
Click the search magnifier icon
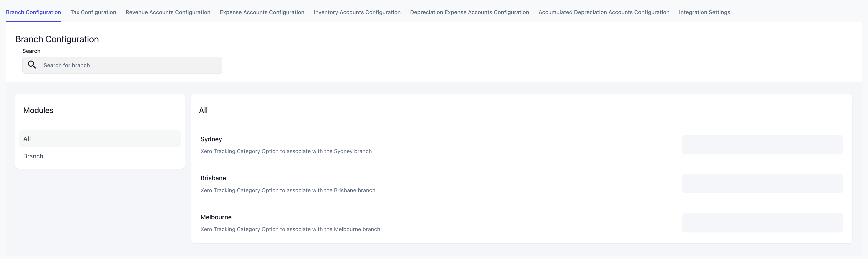pos(32,65)
